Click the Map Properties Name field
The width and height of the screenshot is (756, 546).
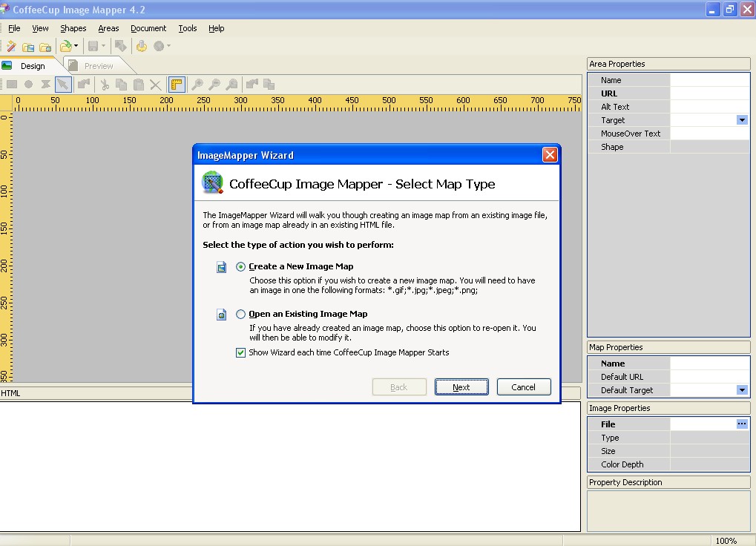click(x=710, y=364)
